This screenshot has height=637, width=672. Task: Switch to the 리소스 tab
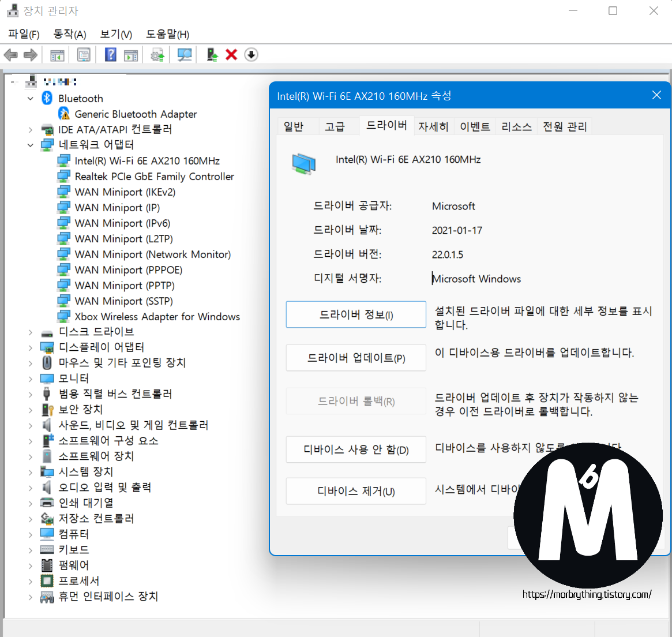(516, 126)
